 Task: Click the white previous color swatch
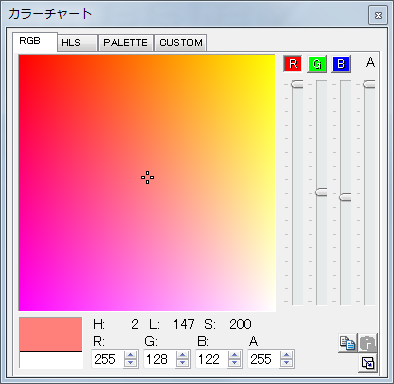pyautogui.click(x=51, y=360)
